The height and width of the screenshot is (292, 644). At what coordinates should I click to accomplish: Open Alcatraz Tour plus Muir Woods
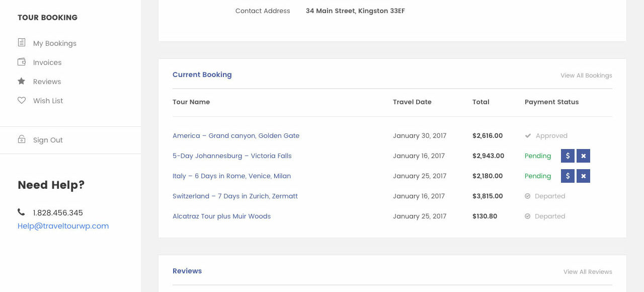(221, 216)
